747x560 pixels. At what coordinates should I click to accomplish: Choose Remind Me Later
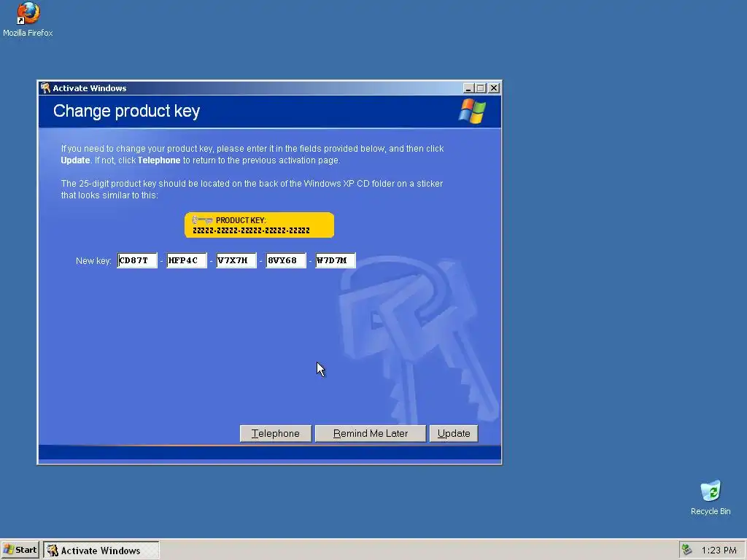pos(370,433)
